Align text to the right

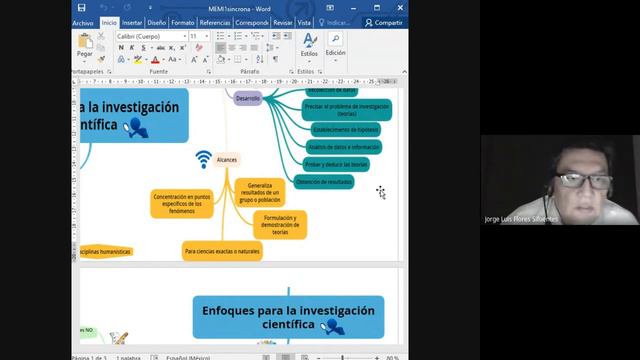click(x=243, y=48)
